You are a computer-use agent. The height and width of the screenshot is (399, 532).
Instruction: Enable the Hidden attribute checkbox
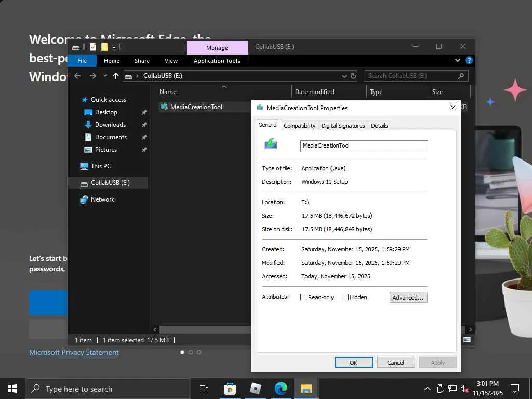[345, 297]
